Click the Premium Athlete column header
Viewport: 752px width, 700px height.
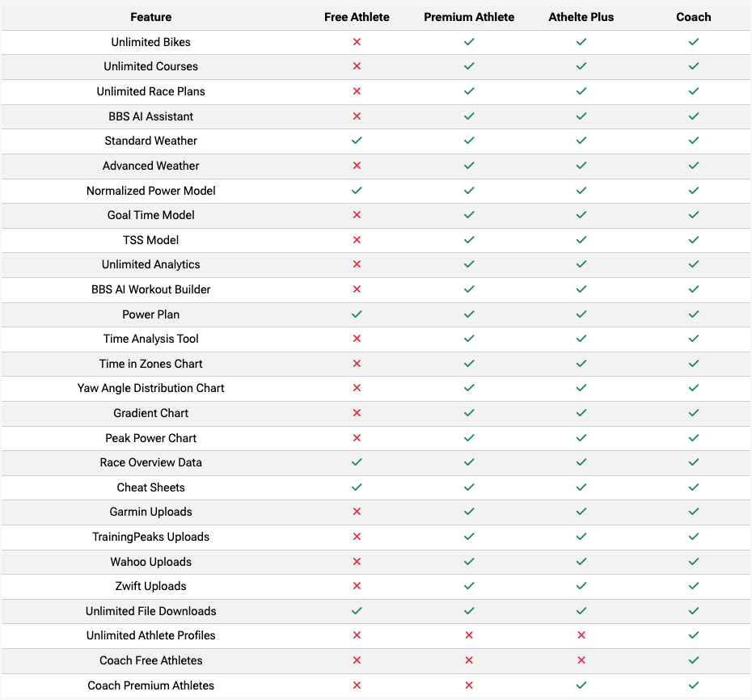(469, 17)
